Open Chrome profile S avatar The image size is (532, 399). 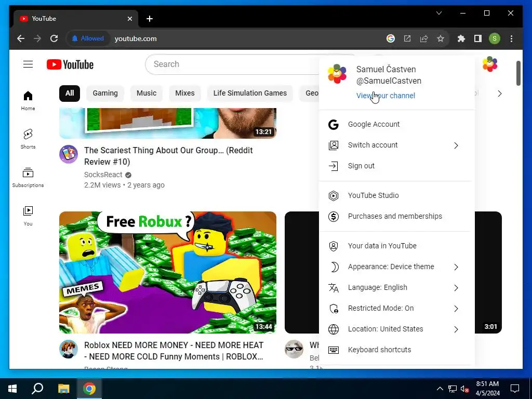coord(495,38)
